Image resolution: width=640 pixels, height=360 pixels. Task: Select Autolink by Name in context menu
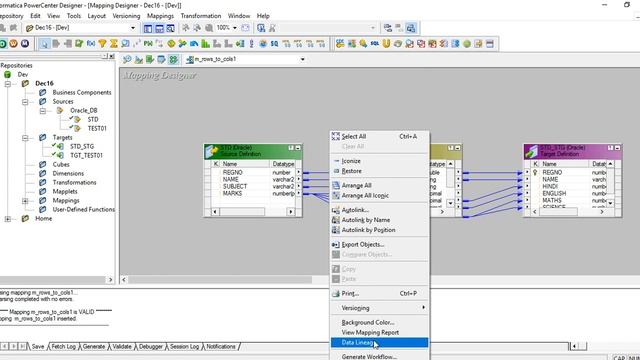pos(380,220)
